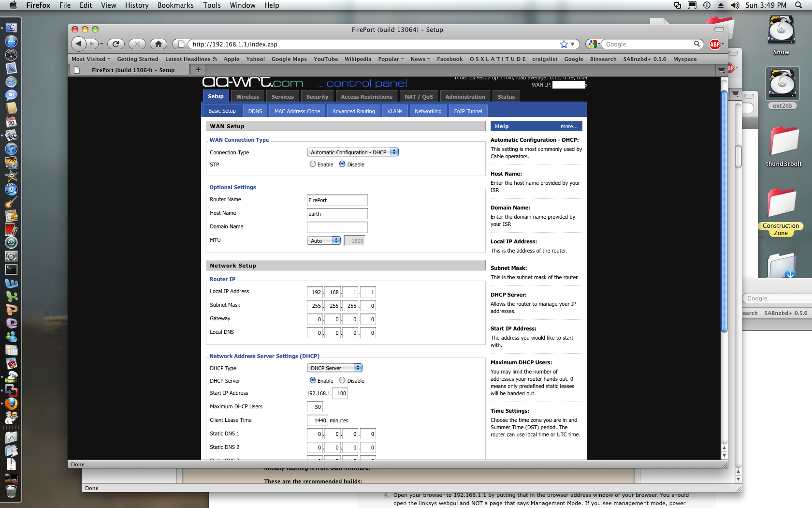Viewport: 812px width, 508px height.
Task: Click the DDNS sub-tab link
Action: [255, 111]
